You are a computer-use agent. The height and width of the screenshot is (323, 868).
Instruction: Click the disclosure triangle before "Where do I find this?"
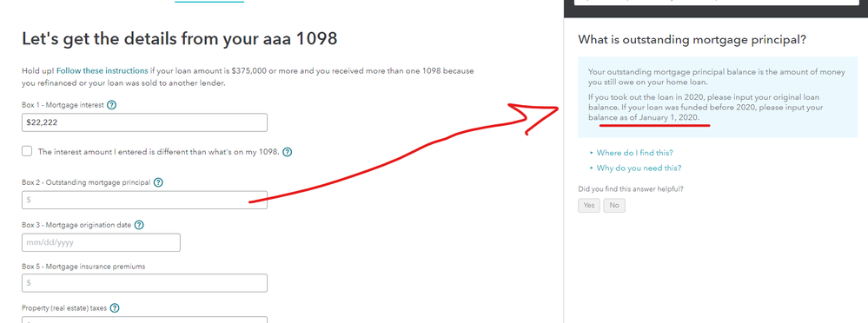click(x=592, y=153)
